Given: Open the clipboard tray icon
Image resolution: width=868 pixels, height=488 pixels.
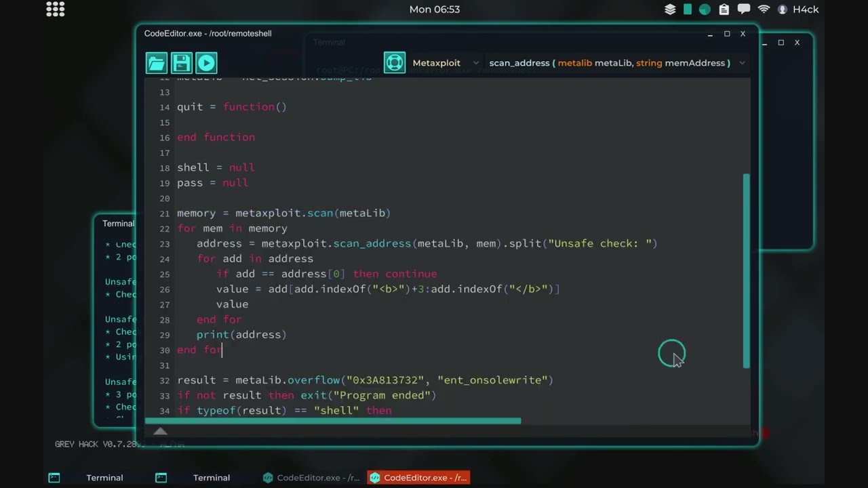Looking at the screenshot, I should coord(724,9).
